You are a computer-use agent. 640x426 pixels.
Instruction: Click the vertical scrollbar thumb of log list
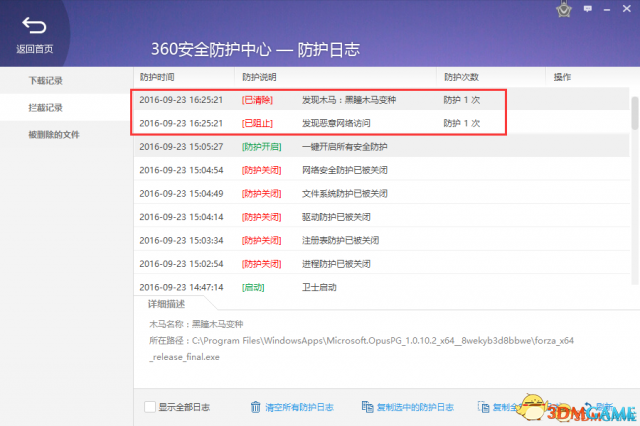point(634,113)
